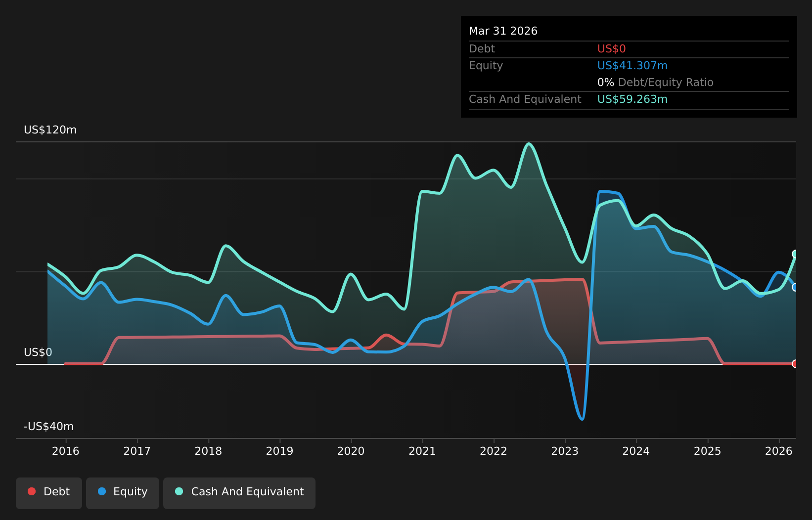Click the teal Cash endpoint marker

pos(795,254)
